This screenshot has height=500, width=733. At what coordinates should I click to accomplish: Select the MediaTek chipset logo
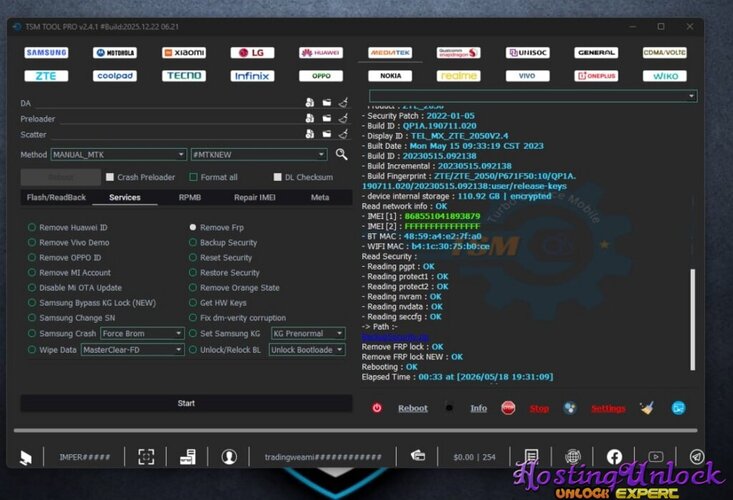point(390,53)
